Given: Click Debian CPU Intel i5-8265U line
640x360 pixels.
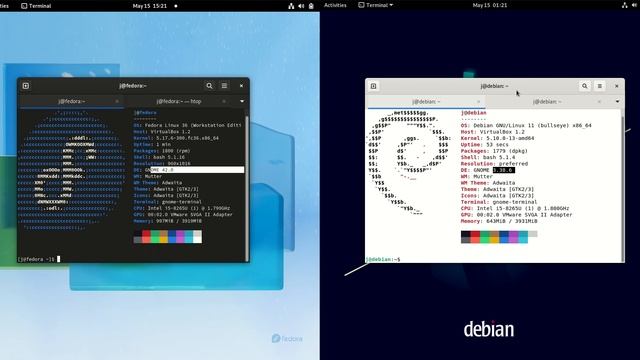Looking at the screenshot, I should click(x=515, y=209).
